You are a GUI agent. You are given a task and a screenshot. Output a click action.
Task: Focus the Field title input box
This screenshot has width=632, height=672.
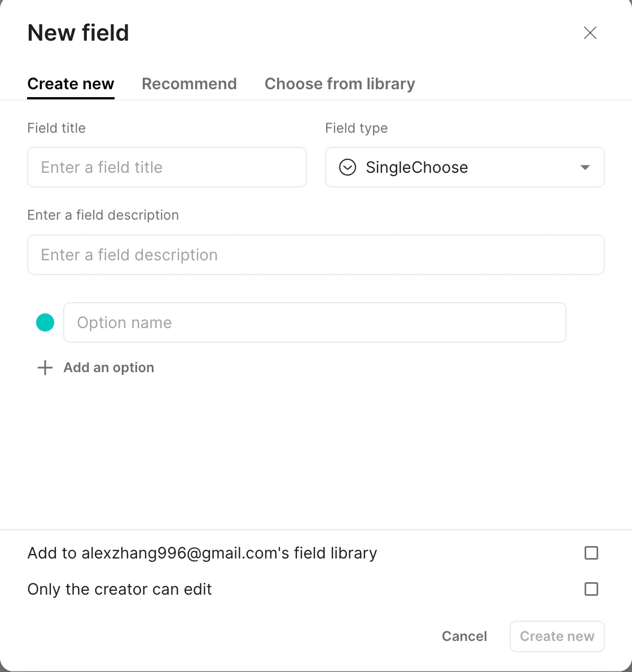point(166,167)
